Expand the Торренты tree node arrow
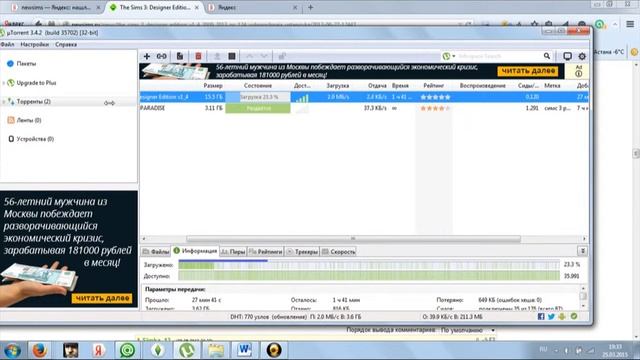Image resolution: width=640 pixels, height=360 pixels. [4, 102]
